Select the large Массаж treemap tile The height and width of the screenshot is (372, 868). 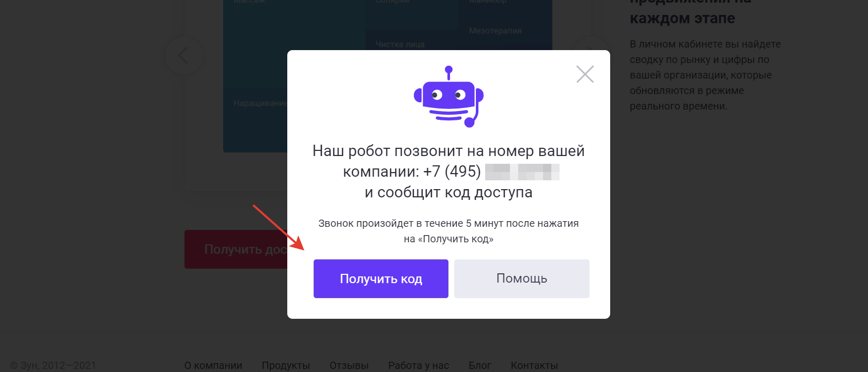click(294, 44)
